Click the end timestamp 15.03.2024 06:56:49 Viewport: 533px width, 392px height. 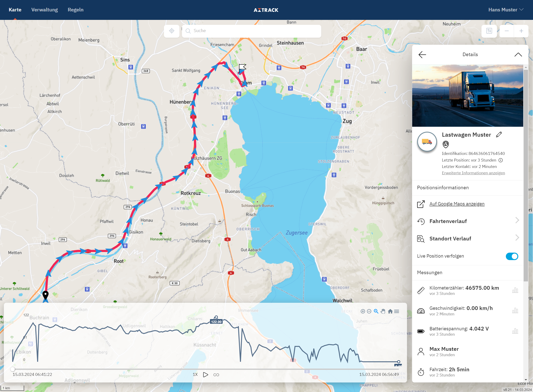click(379, 374)
